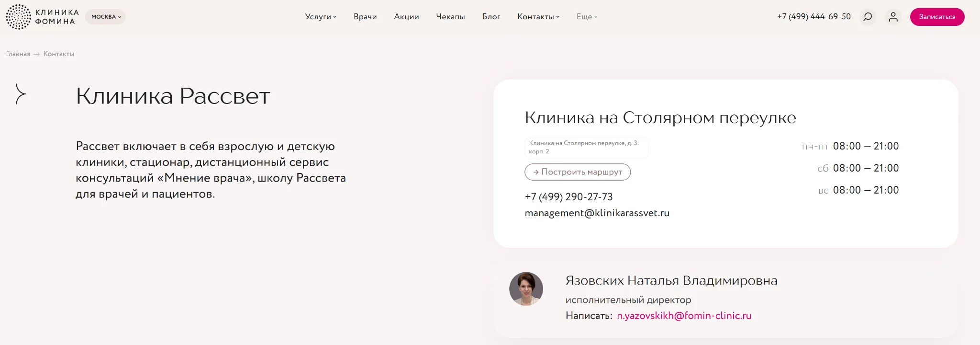Click the Контакты breadcrumb

[x=59, y=54]
